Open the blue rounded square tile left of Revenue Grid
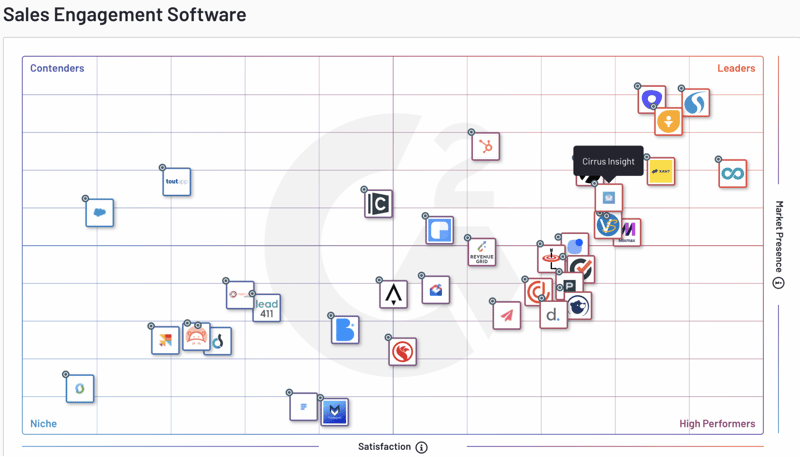Image resolution: width=800 pixels, height=457 pixels. (x=439, y=230)
